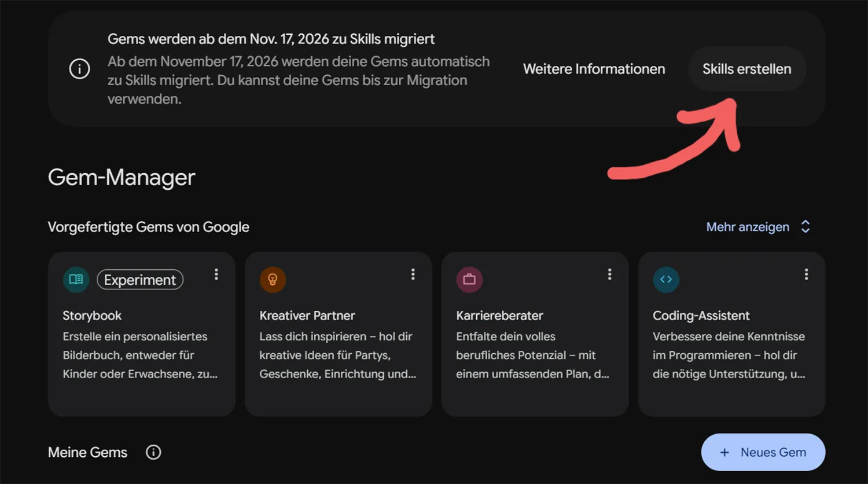The height and width of the screenshot is (484, 868).
Task: Click the Vorgefertigte Gems von Google heading
Action: 148,227
